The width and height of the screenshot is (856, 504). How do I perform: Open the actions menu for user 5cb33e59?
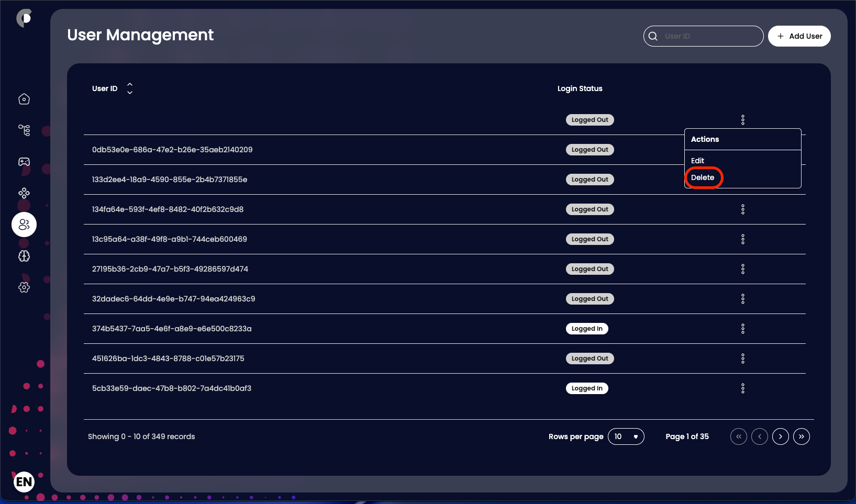point(743,388)
